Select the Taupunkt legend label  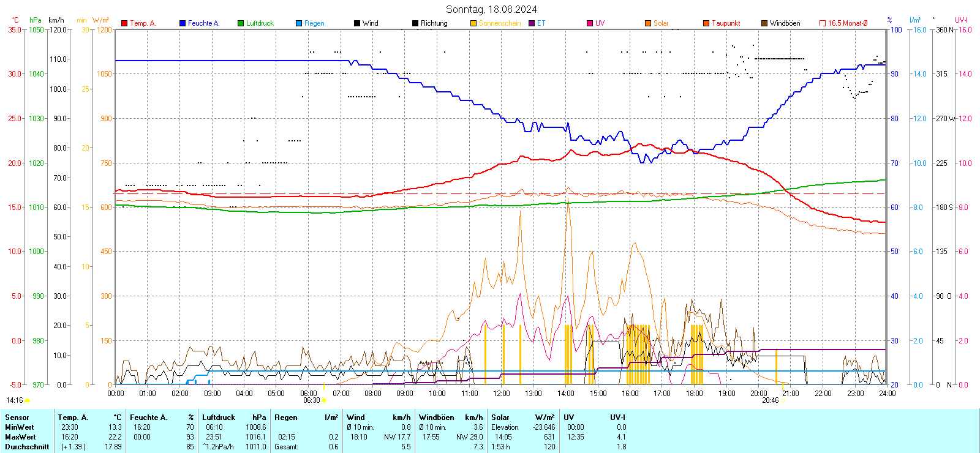[726, 23]
